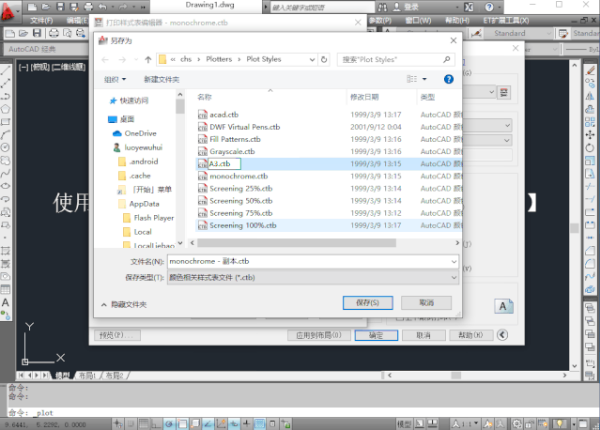Click OK in the Plot dialog

[376, 335]
